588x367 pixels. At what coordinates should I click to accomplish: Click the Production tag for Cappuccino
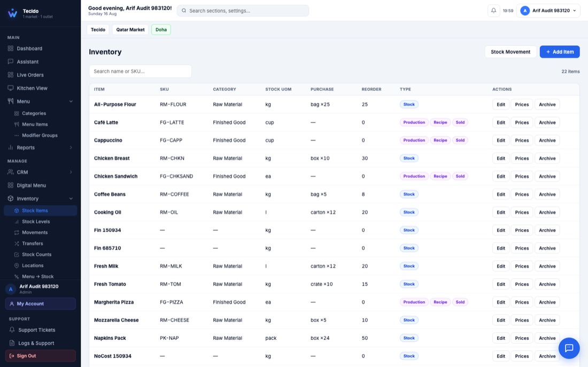point(414,140)
